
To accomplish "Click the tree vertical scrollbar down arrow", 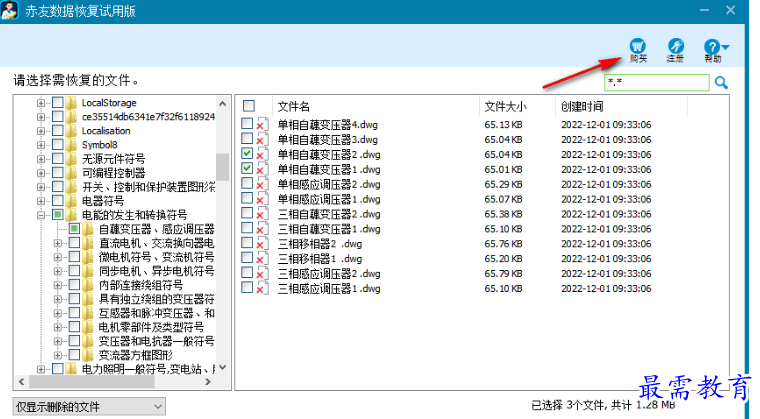I will coord(222,368).
